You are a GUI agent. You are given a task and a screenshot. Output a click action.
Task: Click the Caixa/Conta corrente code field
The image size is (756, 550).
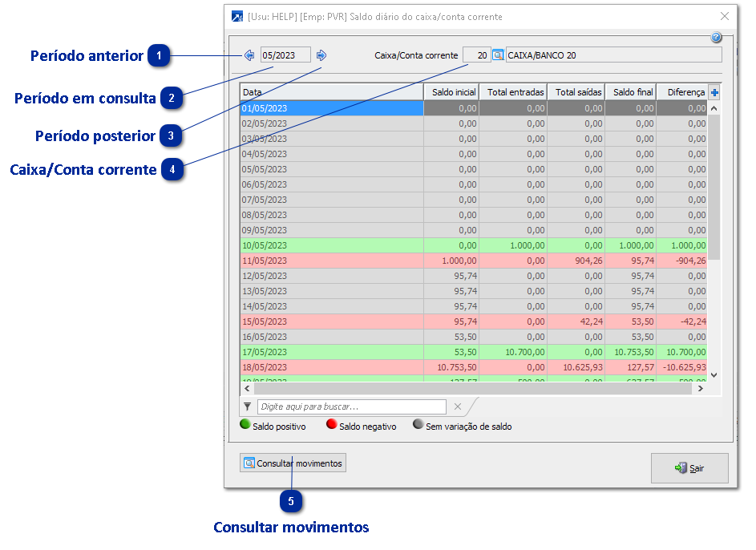point(476,55)
